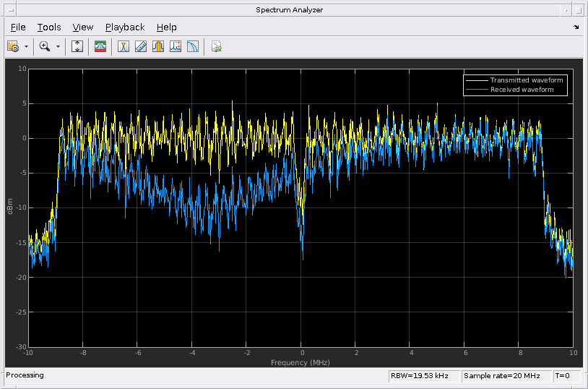Screen dimensions: 588x389
Task: Toggle the ruler-shaped measurement icon
Action: click(x=141, y=46)
